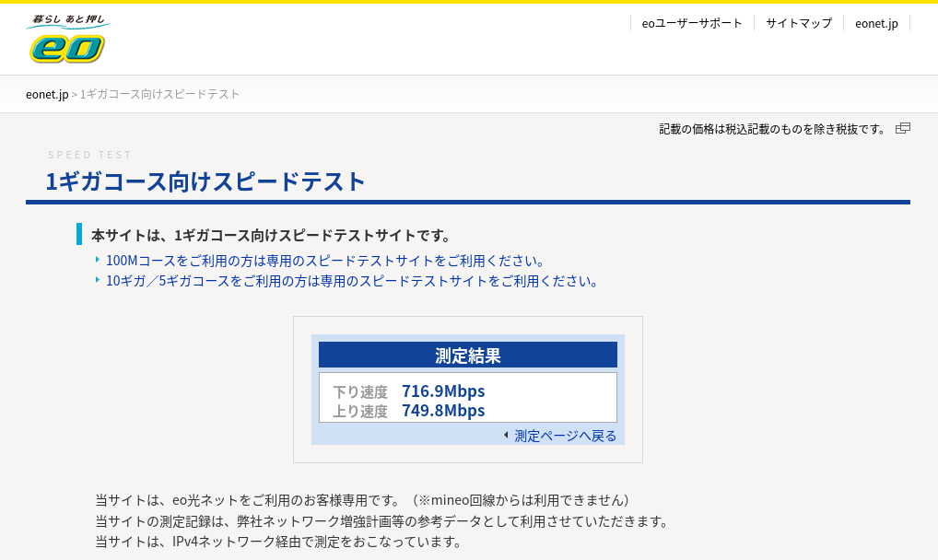Click the 1ギガコース向けスピードテスト page title
Viewport: 938px width, 560px height.
[x=206, y=181]
